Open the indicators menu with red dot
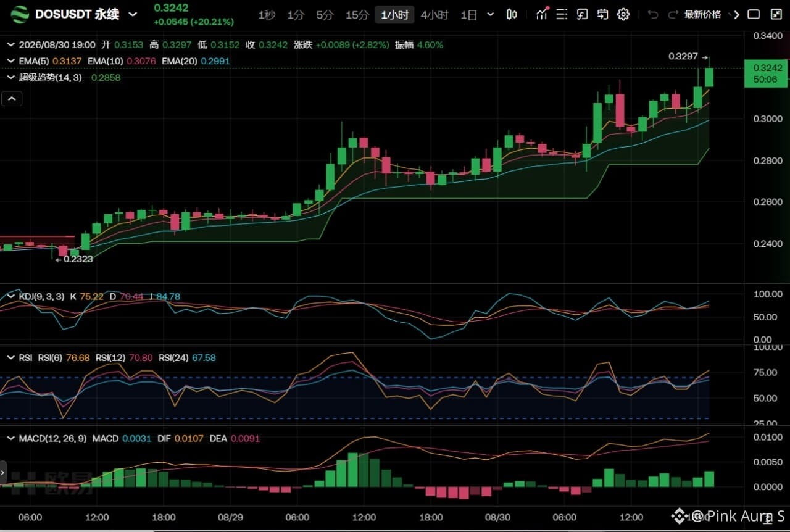 coord(542,14)
